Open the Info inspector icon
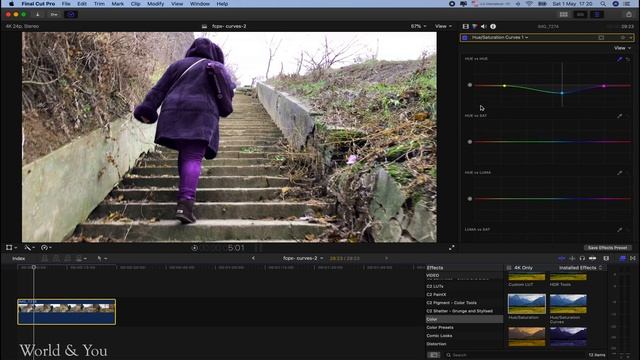This screenshot has width=640, height=360. [493, 27]
